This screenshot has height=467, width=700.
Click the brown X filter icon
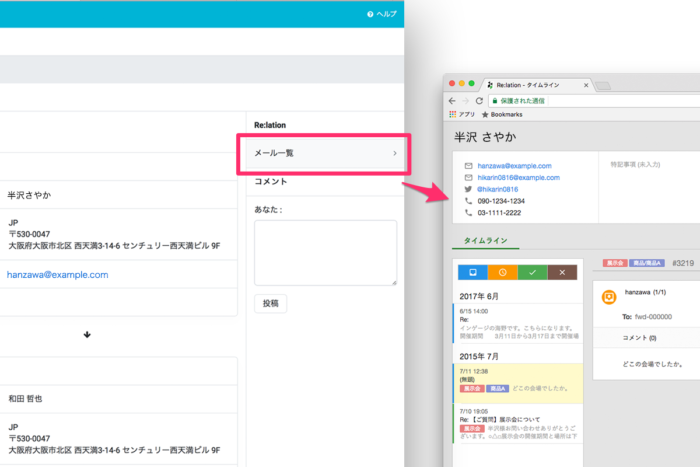click(x=562, y=272)
